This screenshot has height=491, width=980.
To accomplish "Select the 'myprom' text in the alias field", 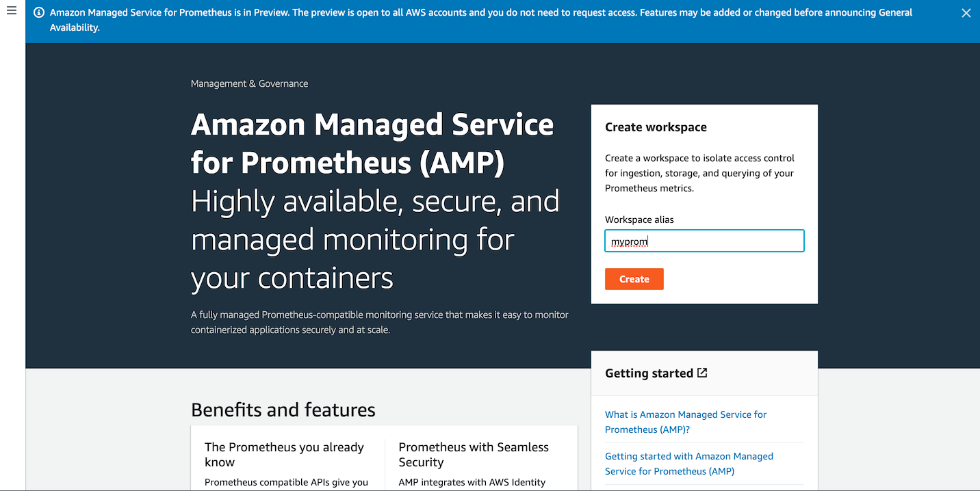I will click(x=628, y=241).
